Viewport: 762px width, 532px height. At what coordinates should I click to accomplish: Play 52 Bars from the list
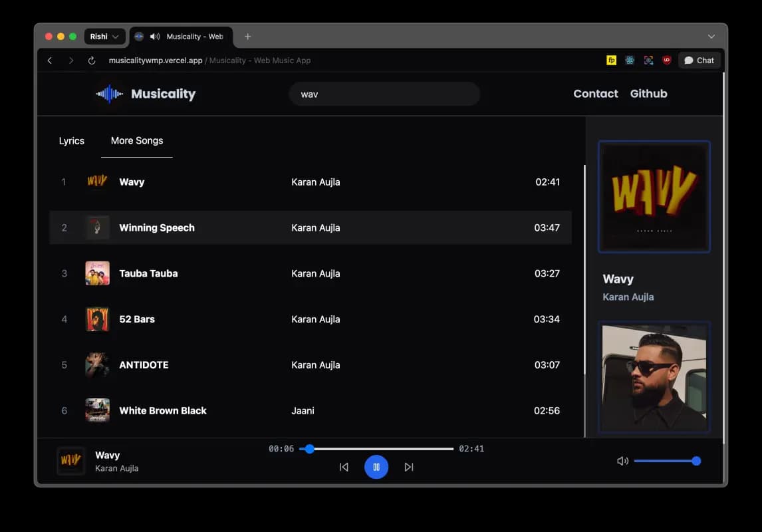311,319
